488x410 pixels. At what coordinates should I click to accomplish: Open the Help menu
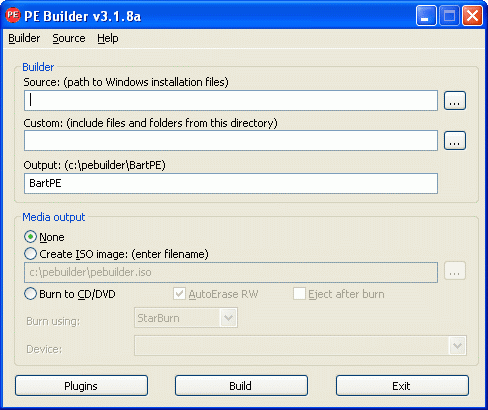108,38
